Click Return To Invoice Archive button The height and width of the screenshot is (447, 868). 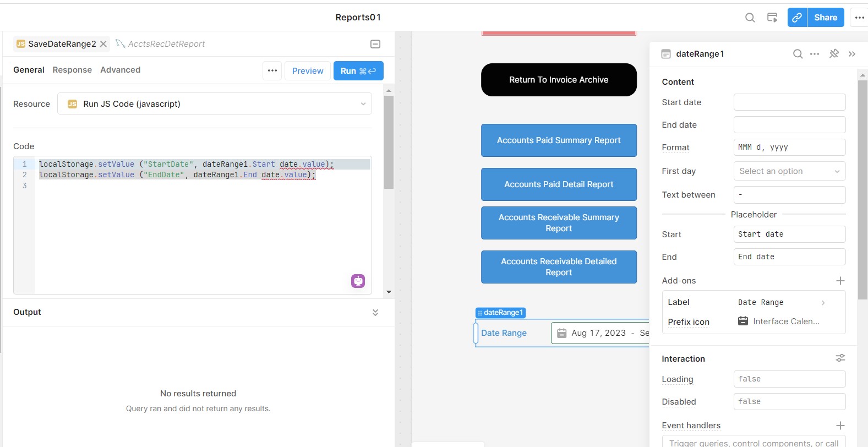[x=559, y=80]
